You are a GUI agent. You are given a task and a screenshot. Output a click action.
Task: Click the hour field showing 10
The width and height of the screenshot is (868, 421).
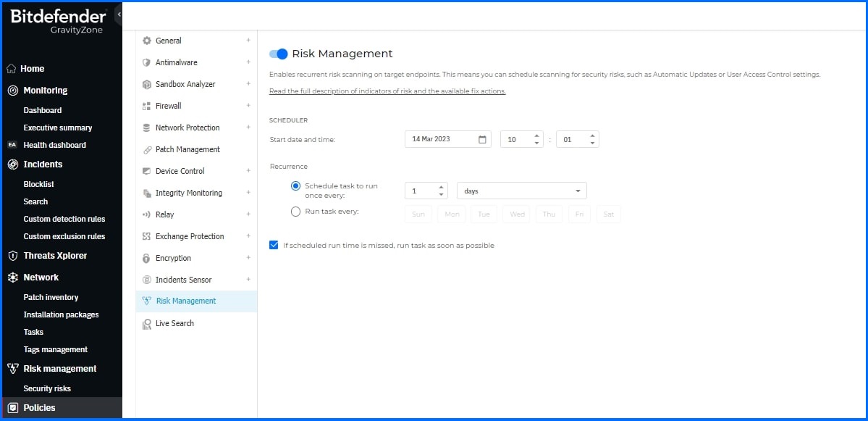click(521, 139)
